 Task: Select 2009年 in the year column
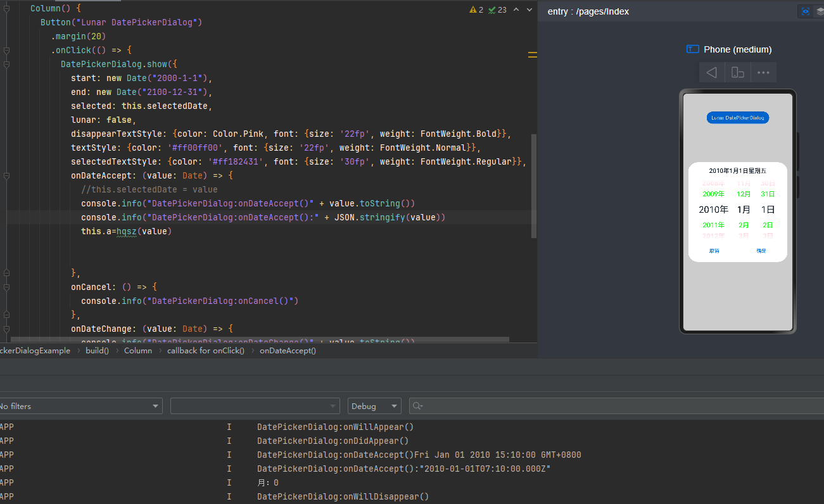pyautogui.click(x=713, y=194)
